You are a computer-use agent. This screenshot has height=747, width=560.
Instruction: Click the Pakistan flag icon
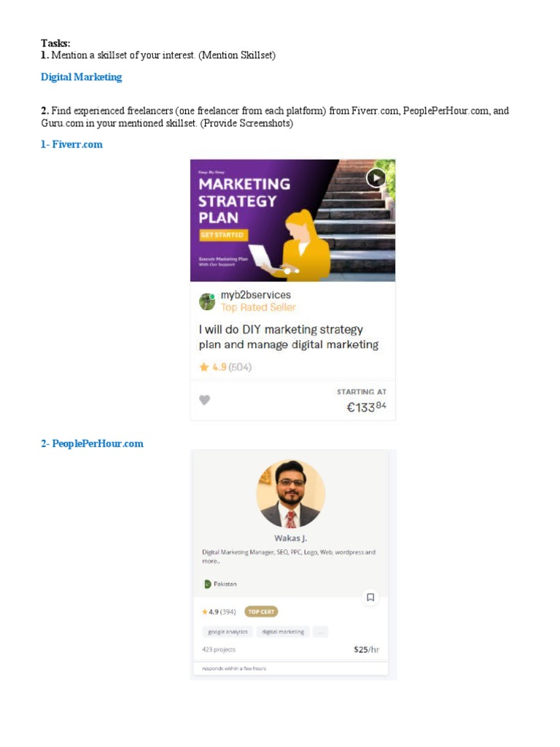tap(207, 584)
